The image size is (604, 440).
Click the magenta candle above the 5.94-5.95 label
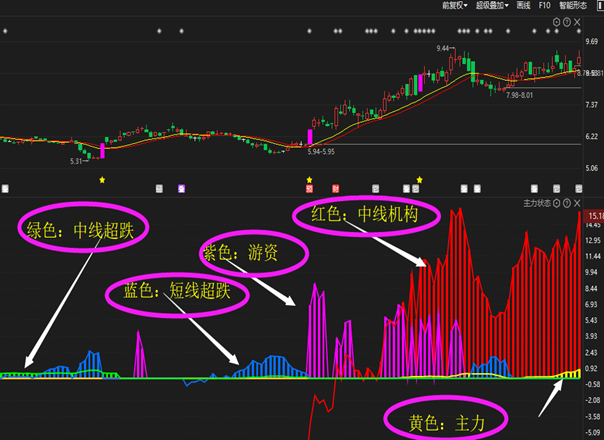click(310, 137)
